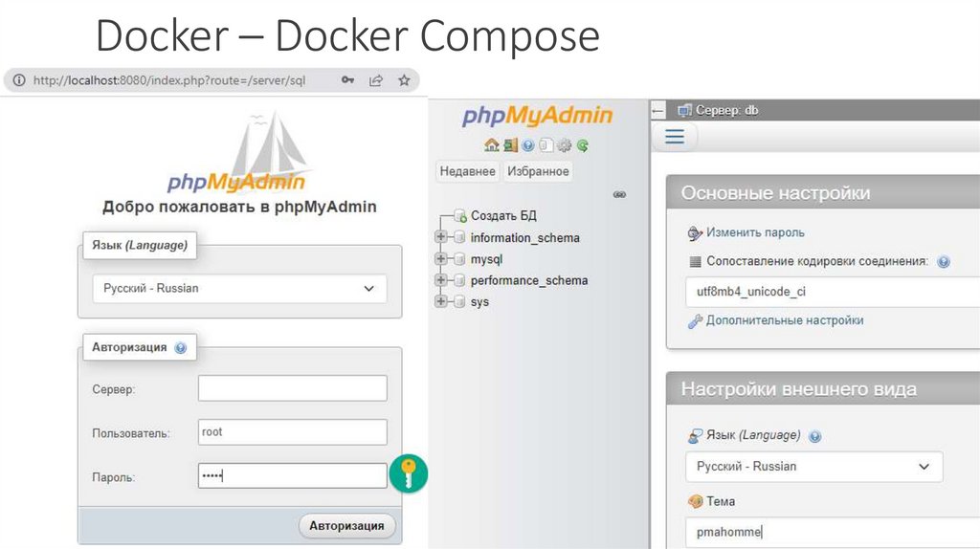980x549 pixels.
Task: Open the Дополнительные настройки link
Action: tap(785, 320)
